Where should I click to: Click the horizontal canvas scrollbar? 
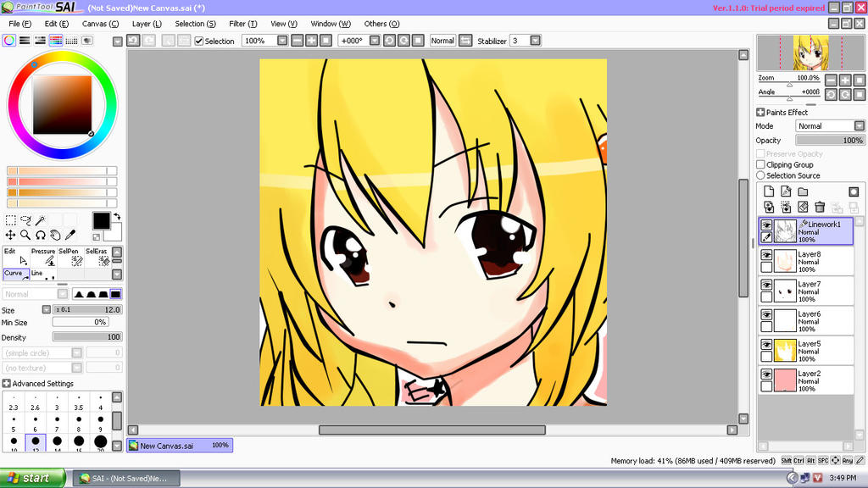432,430
